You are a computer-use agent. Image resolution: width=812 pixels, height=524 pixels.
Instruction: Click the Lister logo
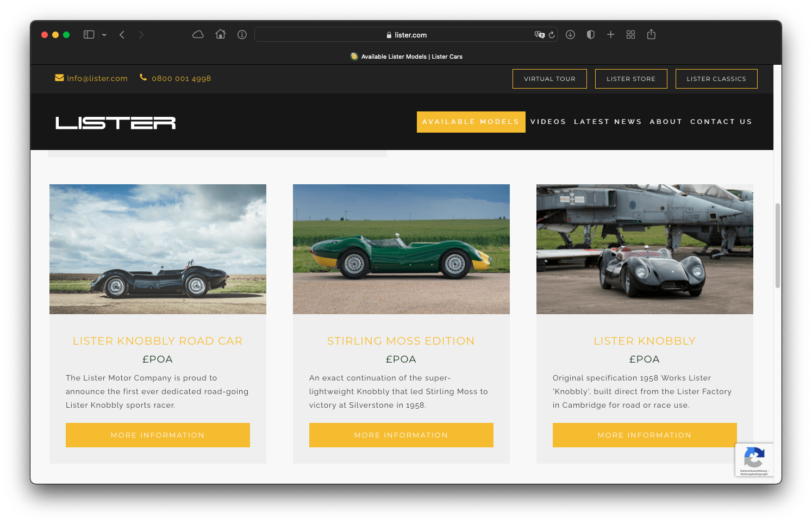tap(115, 123)
